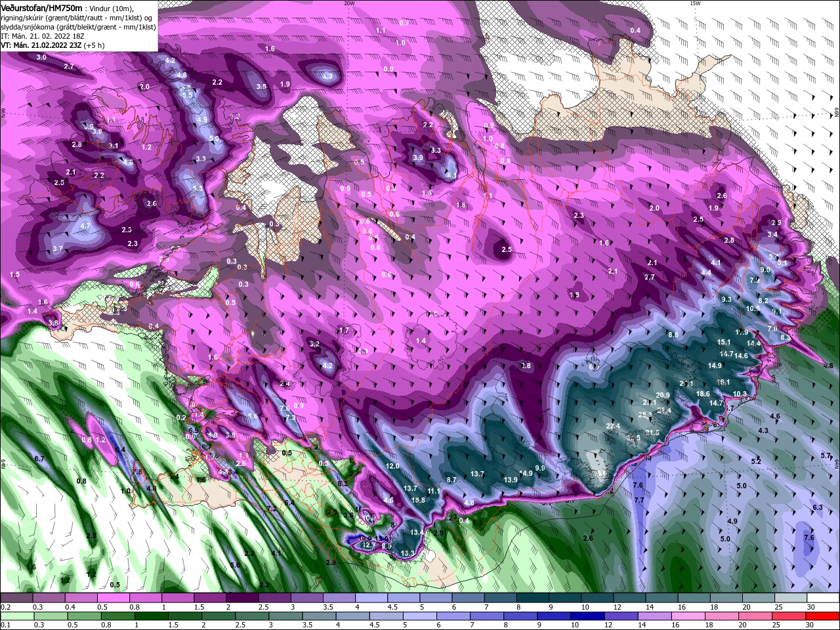The width and height of the screenshot is (840, 630).
Task: Click the 15.1 value on the map
Action: pyautogui.click(x=724, y=342)
